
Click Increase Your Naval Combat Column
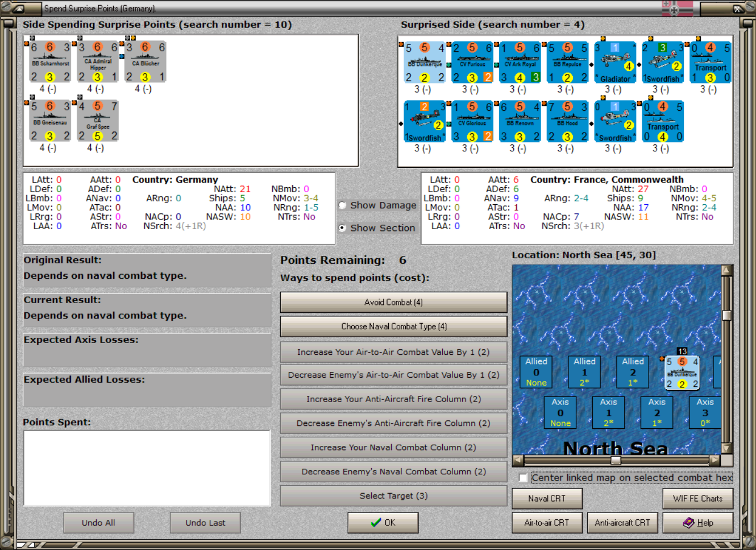(x=393, y=448)
